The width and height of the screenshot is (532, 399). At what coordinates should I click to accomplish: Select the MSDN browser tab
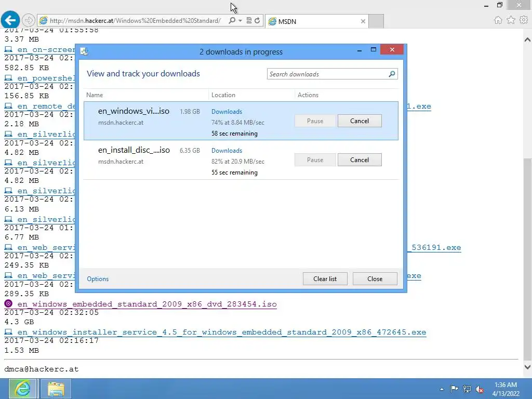point(316,21)
